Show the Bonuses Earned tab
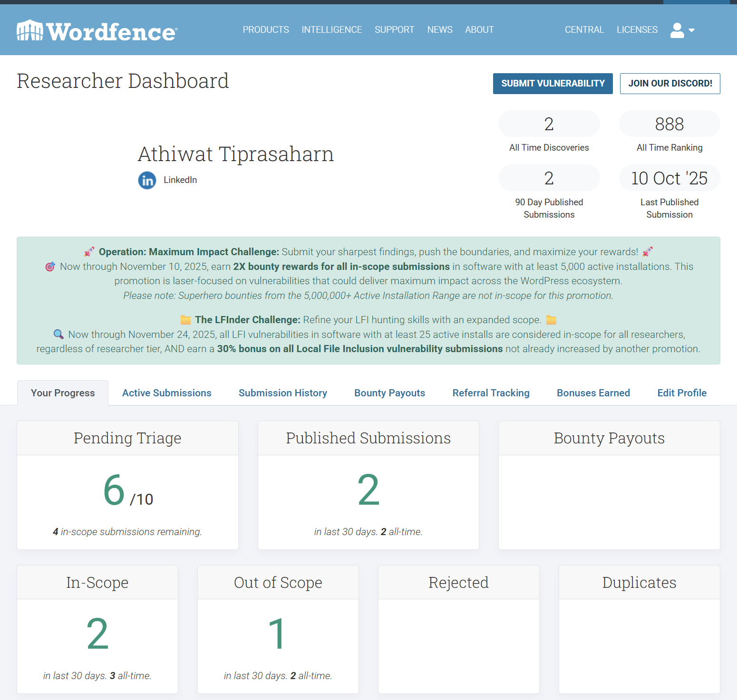The image size is (737, 700). coord(593,393)
